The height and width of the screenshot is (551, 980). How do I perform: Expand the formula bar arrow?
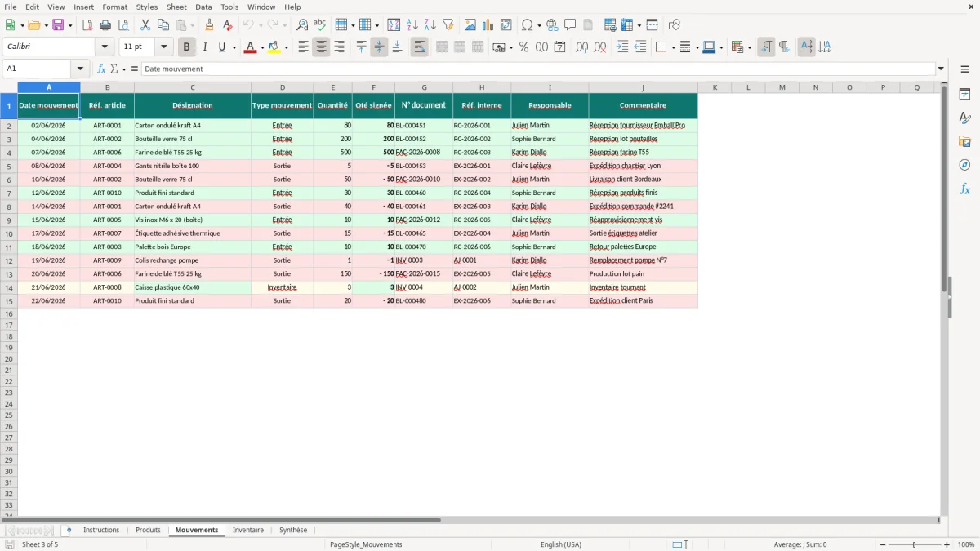(942, 69)
